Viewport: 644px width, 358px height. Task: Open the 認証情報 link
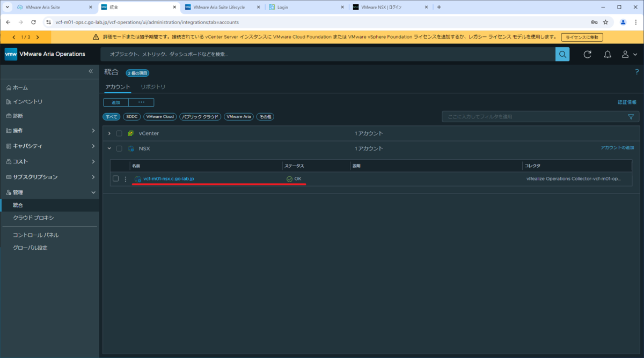tap(627, 102)
